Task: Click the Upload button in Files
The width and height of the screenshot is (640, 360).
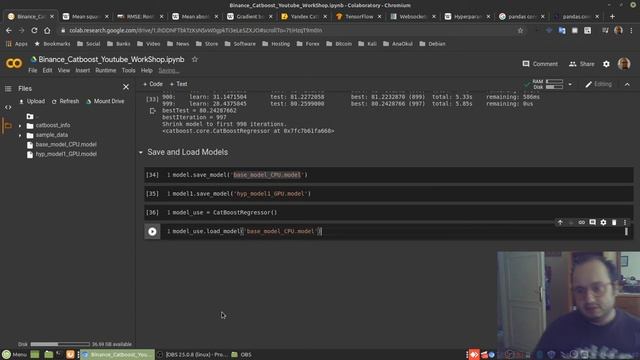Action: click(32, 101)
